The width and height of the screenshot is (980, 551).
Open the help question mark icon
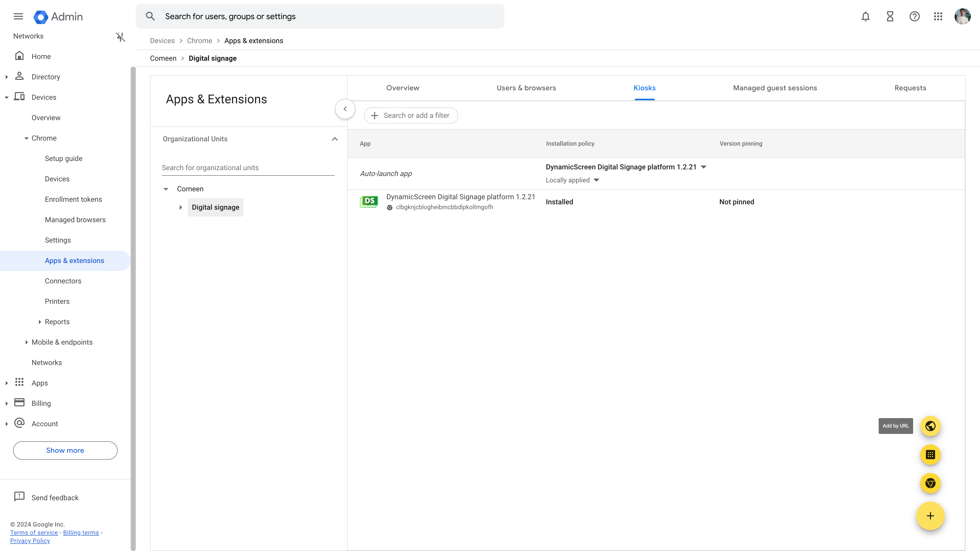914,16
